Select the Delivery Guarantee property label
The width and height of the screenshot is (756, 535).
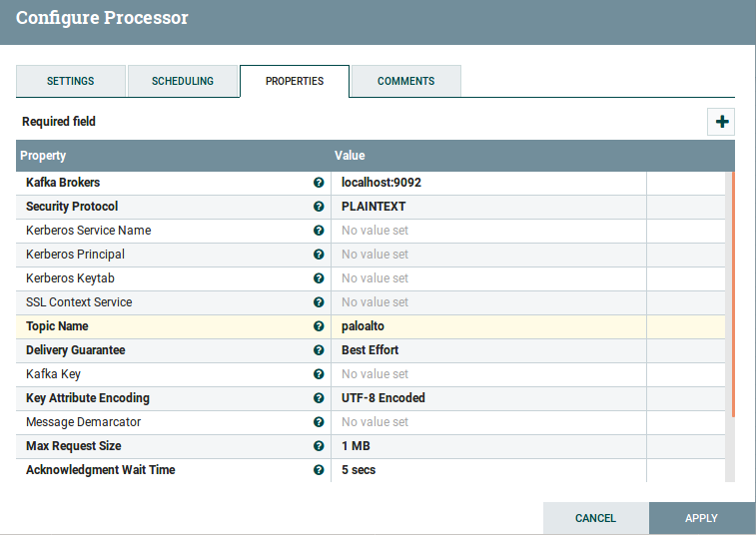(76, 350)
